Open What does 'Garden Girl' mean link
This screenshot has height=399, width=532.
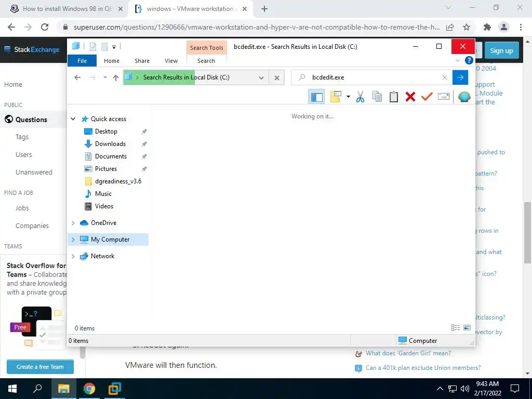point(408,353)
